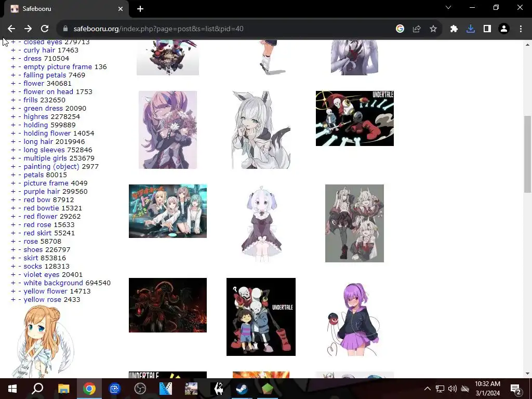
Task: Open the 'white background' tag link
Action: [54, 283]
